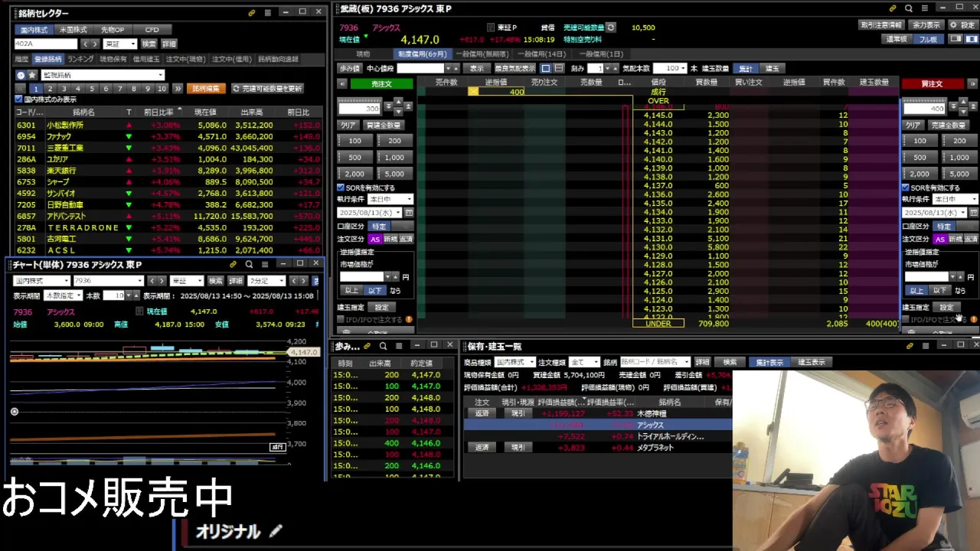Image resolution: width=980 pixels, height=551 pixels.
Task: Click sell-side quantity slider above 300
Action: point(360,99)
